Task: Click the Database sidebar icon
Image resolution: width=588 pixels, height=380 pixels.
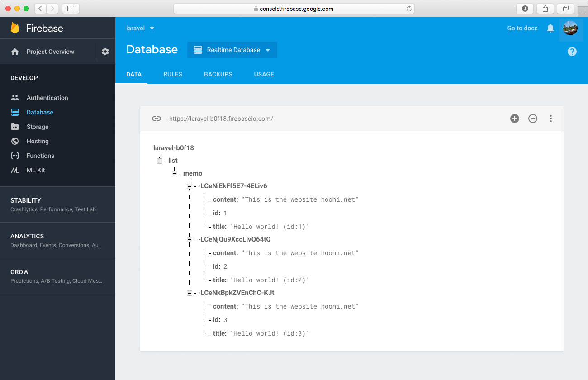Action: click(x=15, y=112)
